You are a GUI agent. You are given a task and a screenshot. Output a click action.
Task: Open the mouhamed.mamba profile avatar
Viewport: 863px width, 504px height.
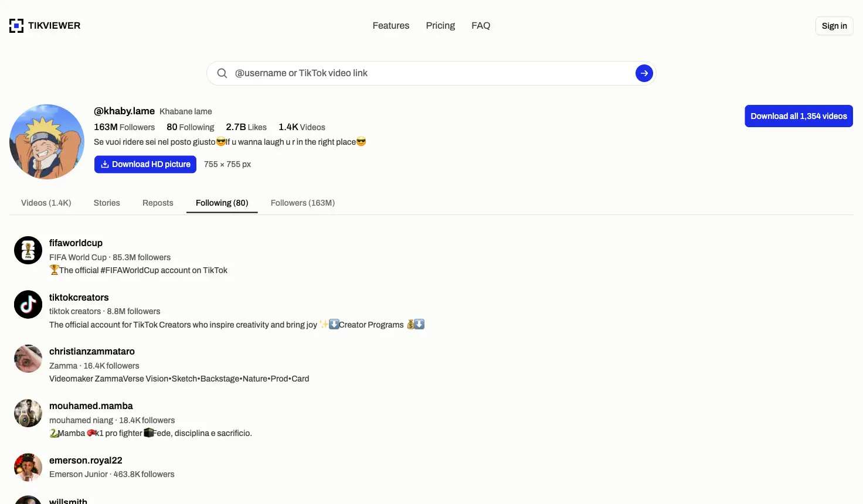28,413
